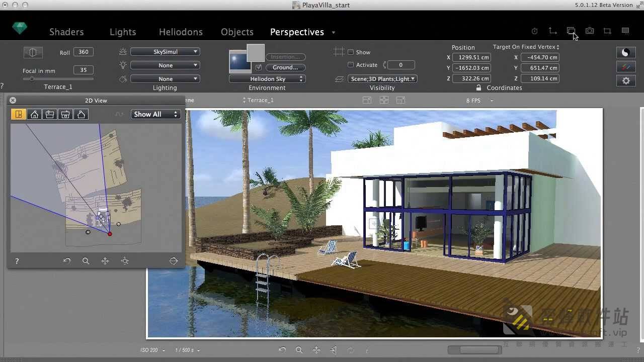Viewport: 644px width, 362px height.
Task: Click the yin-yang tone settings button
Action: tap(626, 53)
